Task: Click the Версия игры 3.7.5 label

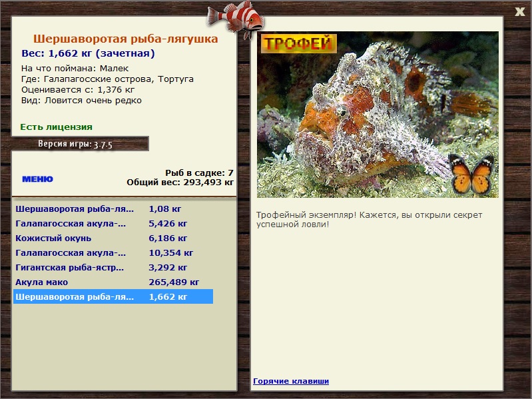Action: [75, 144]
